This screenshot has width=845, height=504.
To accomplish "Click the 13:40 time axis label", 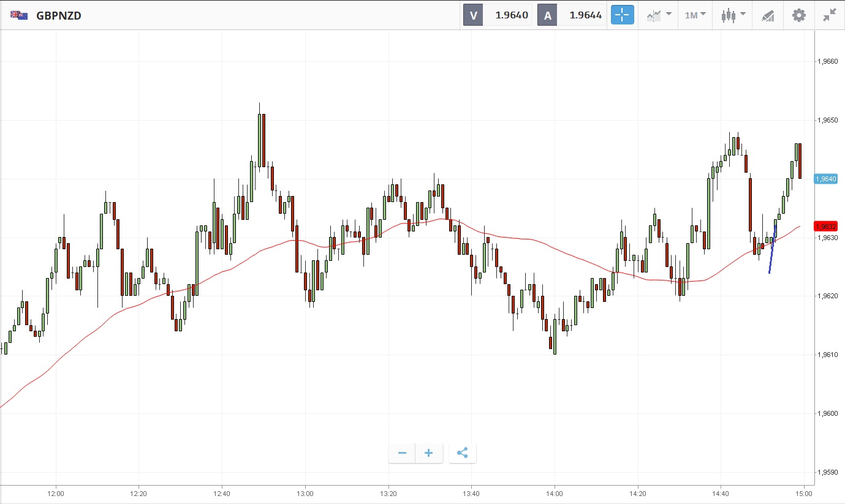I will [471, 493].
